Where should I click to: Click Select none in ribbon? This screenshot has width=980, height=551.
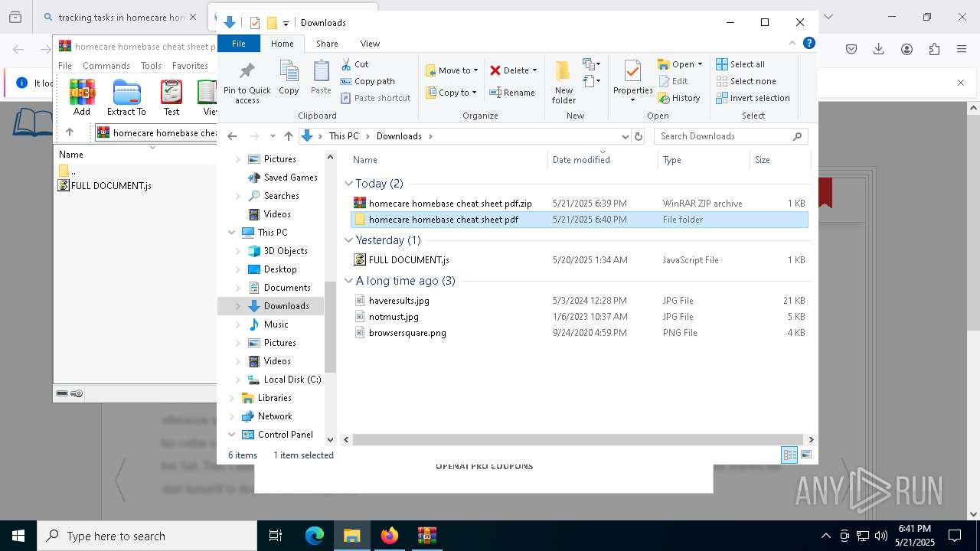[746, 81]
